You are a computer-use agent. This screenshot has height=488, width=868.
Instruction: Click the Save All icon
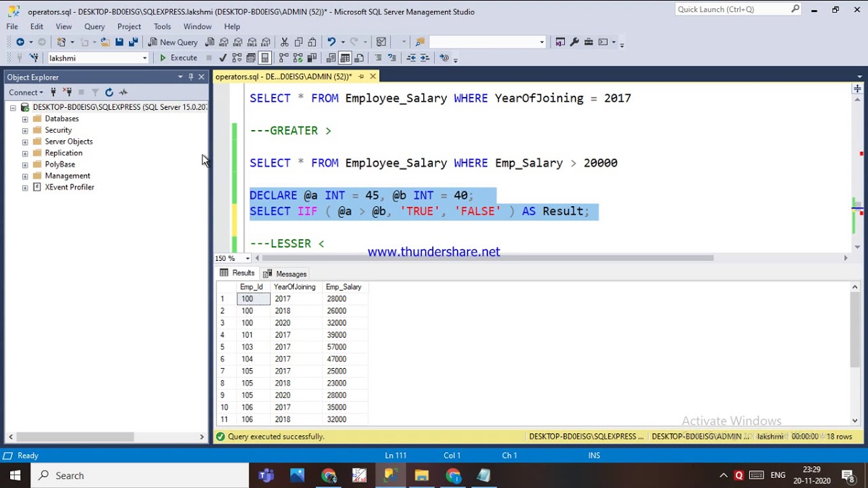point(134,42)
